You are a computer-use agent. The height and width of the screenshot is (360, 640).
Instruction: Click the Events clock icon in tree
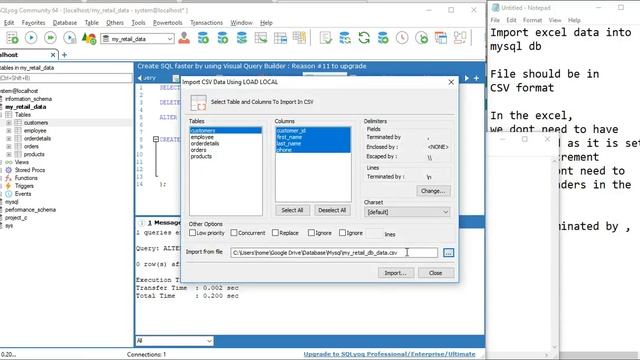click(9, 194)
